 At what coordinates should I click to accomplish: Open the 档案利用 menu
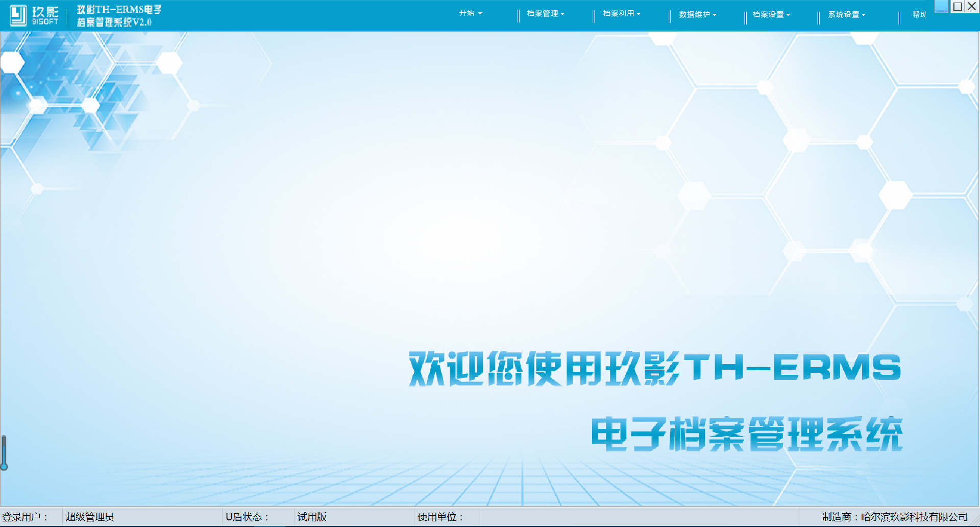tap(621, 14)
